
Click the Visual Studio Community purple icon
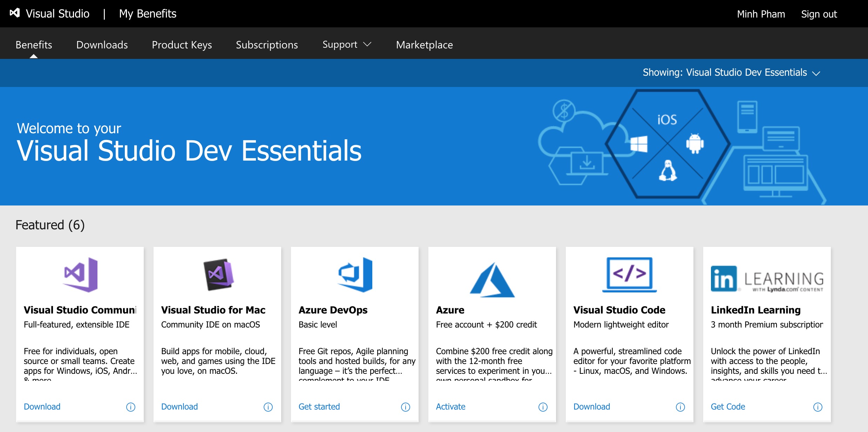pos(81,275)
